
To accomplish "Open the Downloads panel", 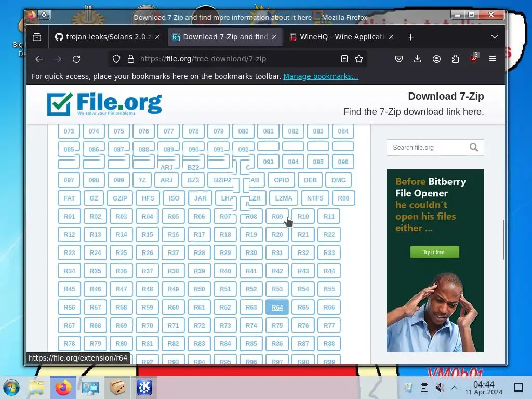I will (417, 59).
